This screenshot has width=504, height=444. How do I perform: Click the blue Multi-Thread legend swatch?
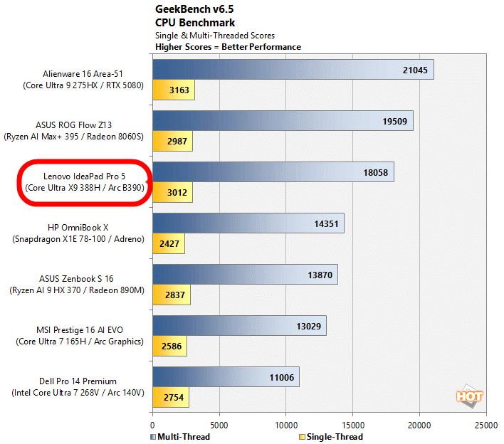154,437
